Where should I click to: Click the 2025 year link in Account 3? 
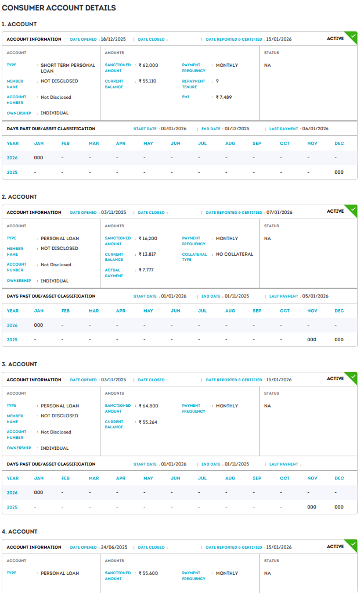pos(13,507)
